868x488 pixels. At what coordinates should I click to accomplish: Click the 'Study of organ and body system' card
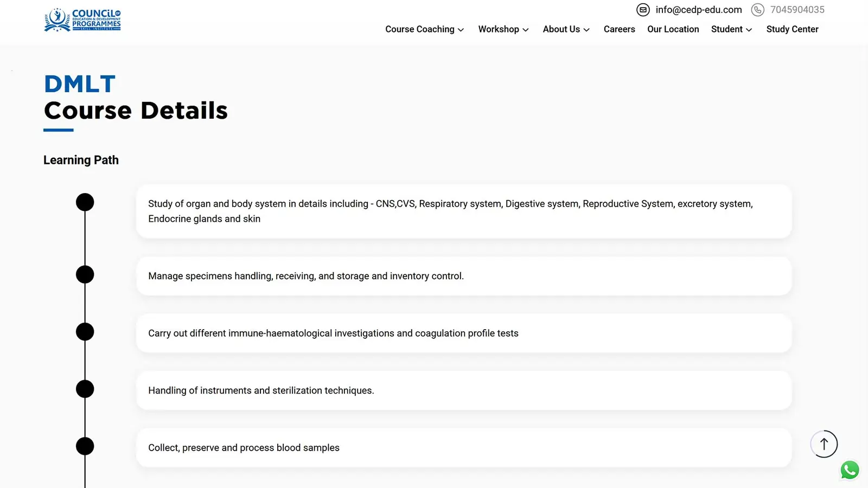[x=464, y=211]
